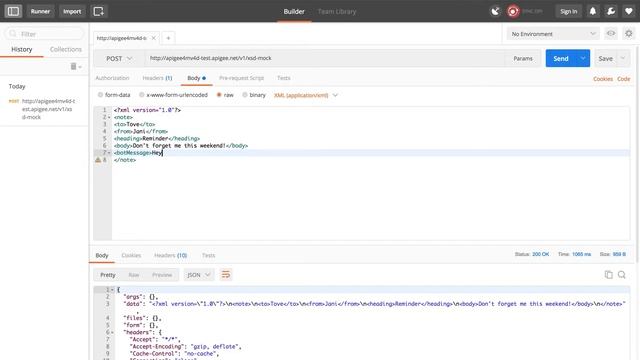Collapse the headers block at response line 6
The width and height of the screenshot is (640, 360).
[x=112, y=332]
